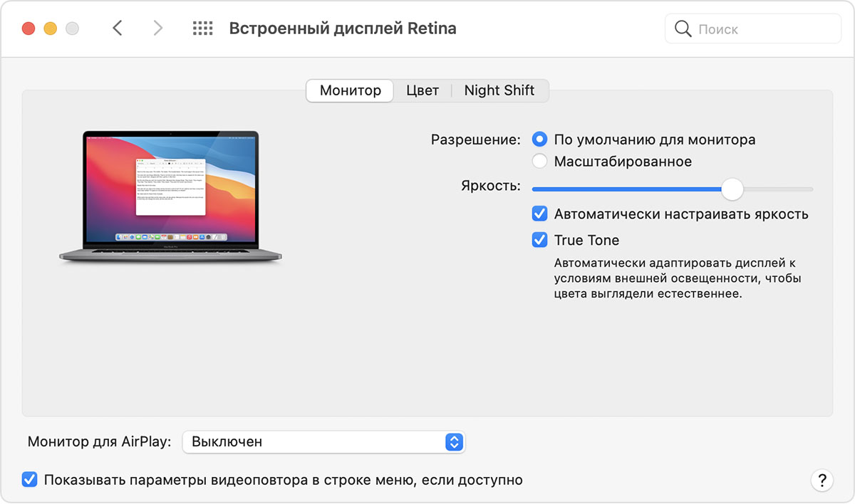Close the window with the red button
This screenshot has height=504, width=855.
28,28
